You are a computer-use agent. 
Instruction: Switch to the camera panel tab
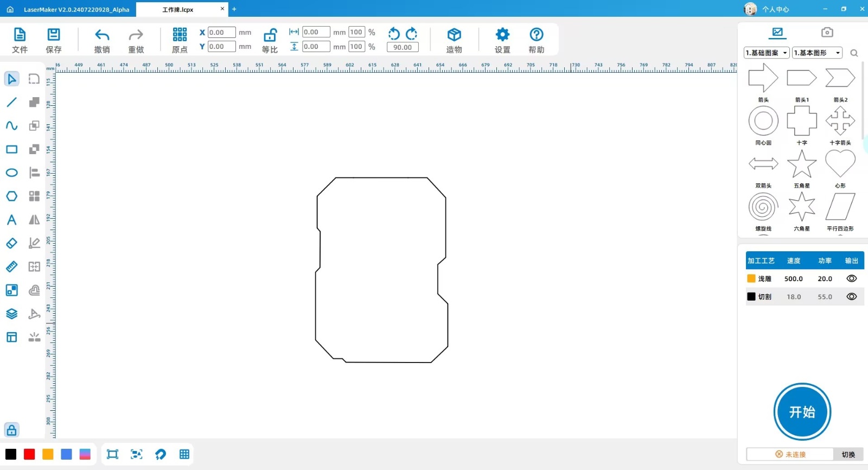click(827, 33)
